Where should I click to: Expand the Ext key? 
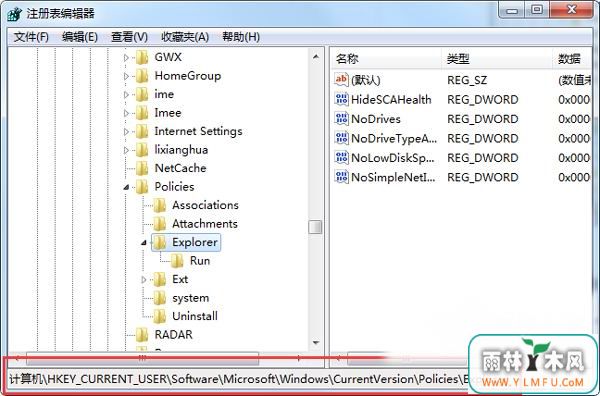[x=143, y=280]
